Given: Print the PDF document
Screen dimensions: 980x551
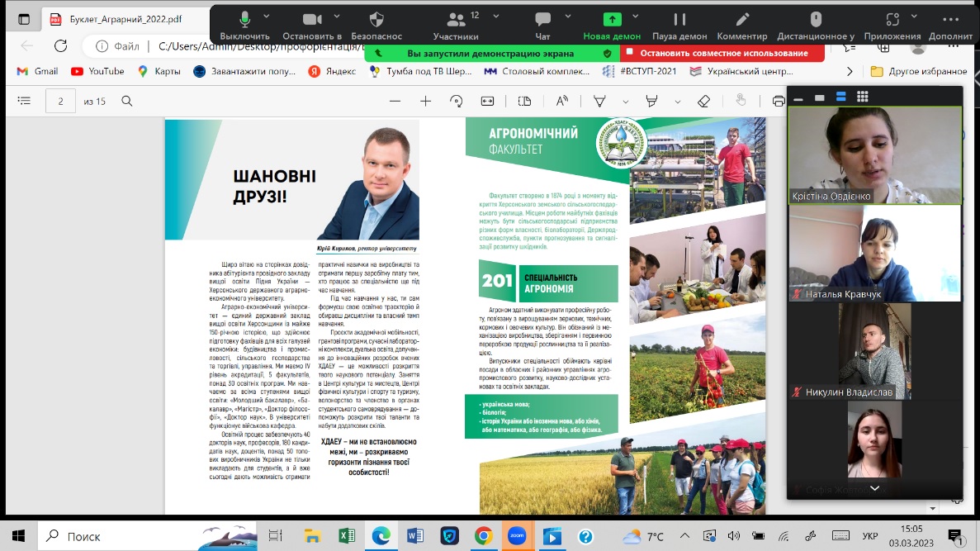Looking at the screenshot, I should 778,101.
